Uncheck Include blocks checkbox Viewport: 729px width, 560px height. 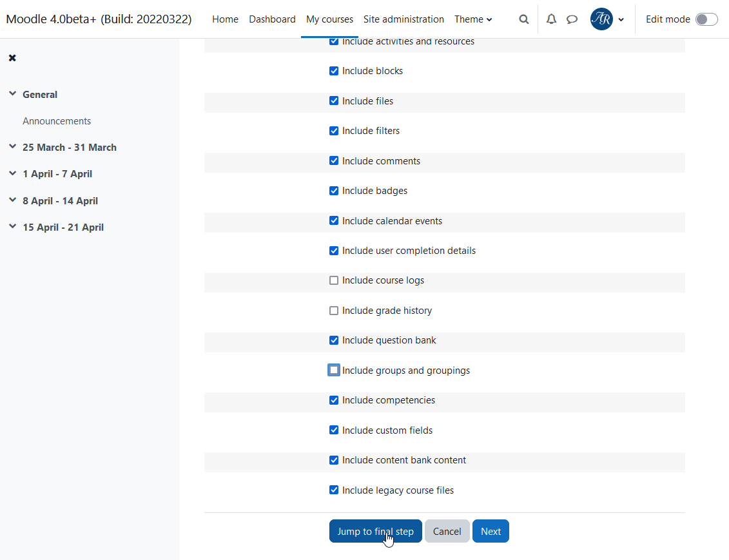(334, 71)
